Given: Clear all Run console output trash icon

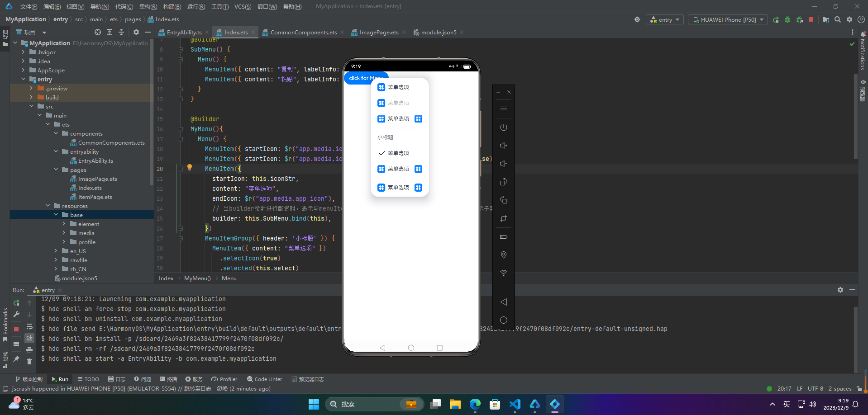Looking at the screenshot, I should [x=29, y=361].
